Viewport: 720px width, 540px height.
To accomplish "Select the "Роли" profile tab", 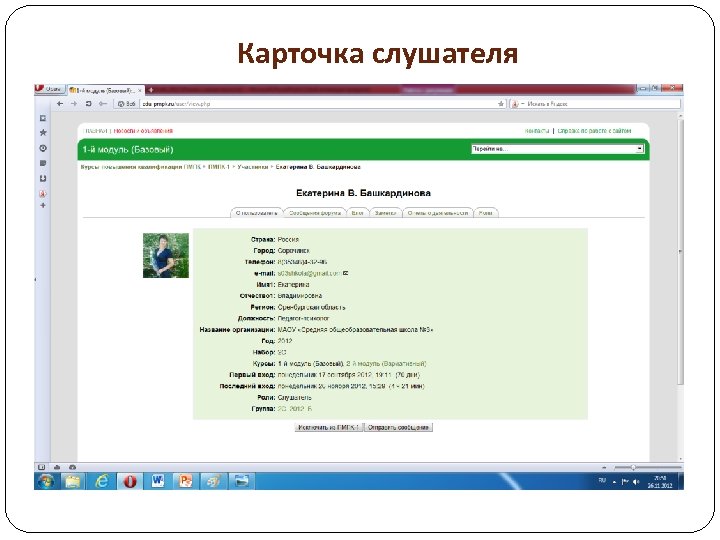I will point(485,213).
